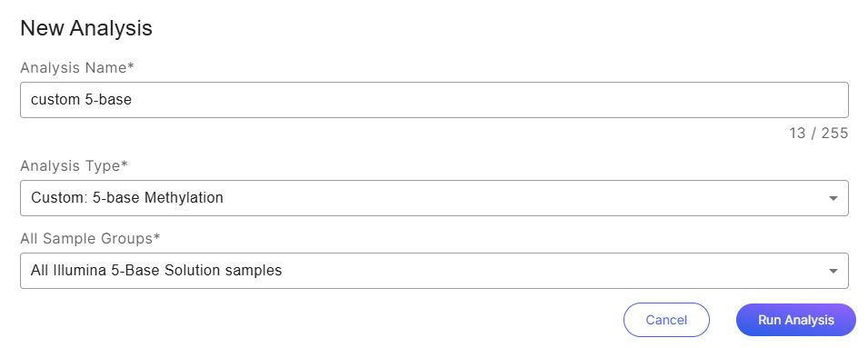The image size is (868, 348).
Task: Click the 13 / 255 character counter
Action: point(819,134)
